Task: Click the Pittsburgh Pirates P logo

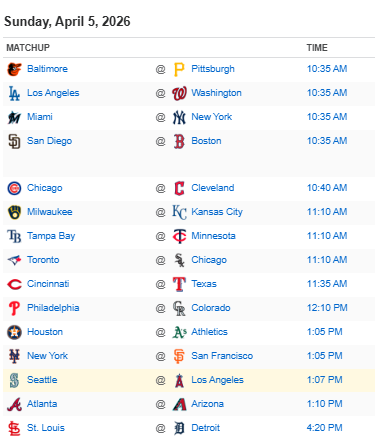Action: coord(179,69)
